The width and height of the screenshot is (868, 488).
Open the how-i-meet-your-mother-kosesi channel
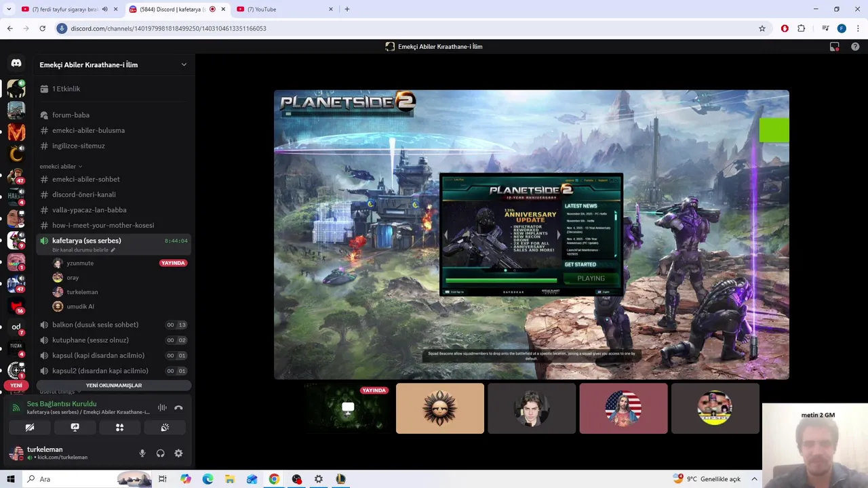point(113,225)
